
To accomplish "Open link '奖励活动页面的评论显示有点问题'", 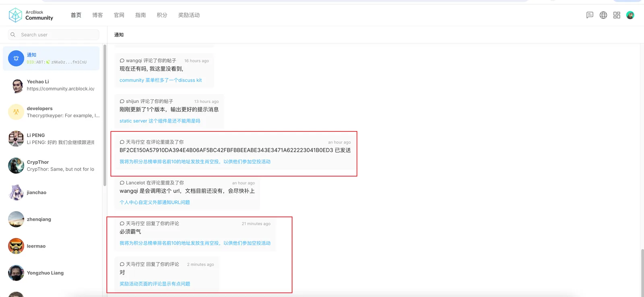I will point(155,284).
